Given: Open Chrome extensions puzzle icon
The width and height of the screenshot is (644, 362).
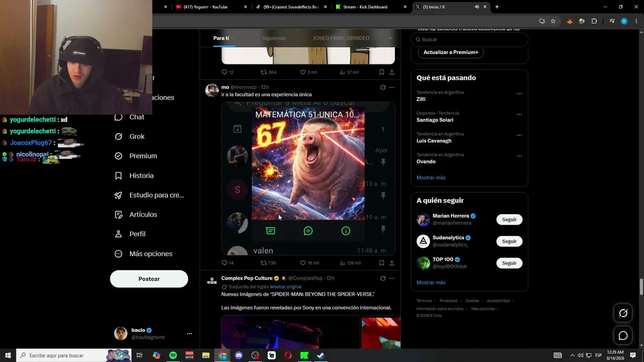Looking at the screenshot, I should [x=594, y=21].
